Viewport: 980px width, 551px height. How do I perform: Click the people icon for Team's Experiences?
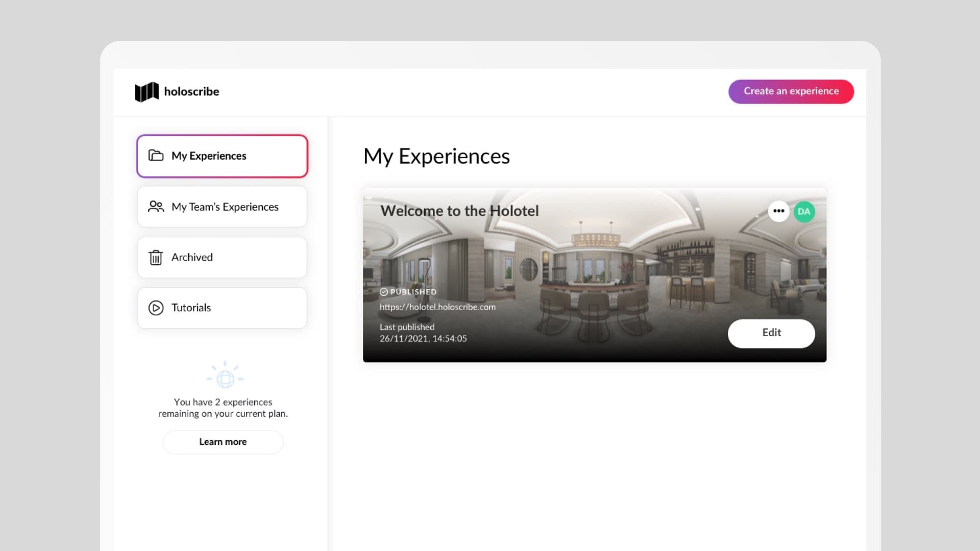pyautogui.click(x=156, y=207)
